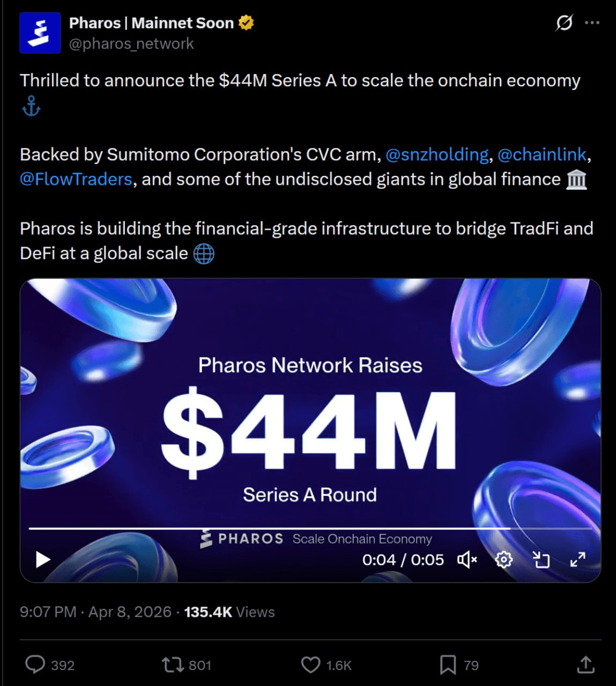This screenshot has height=686, width=616.
Task: Share the post via share icon
Action: tap(586, 665)
